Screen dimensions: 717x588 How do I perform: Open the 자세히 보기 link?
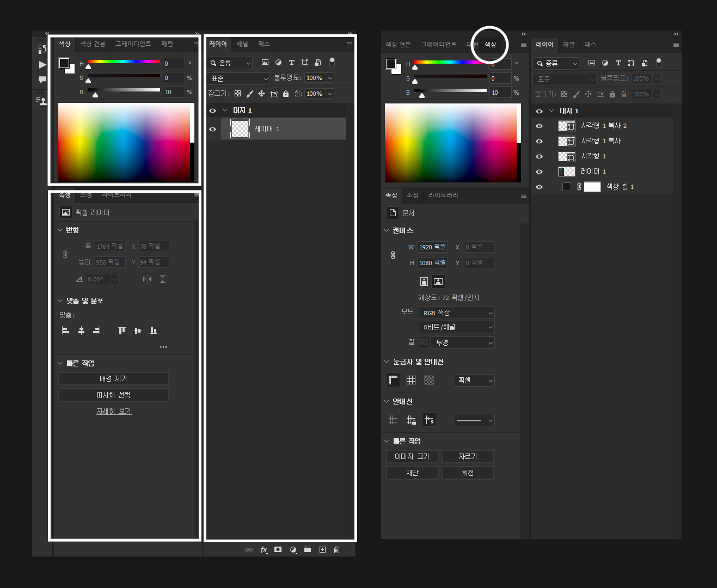(114, 412)
